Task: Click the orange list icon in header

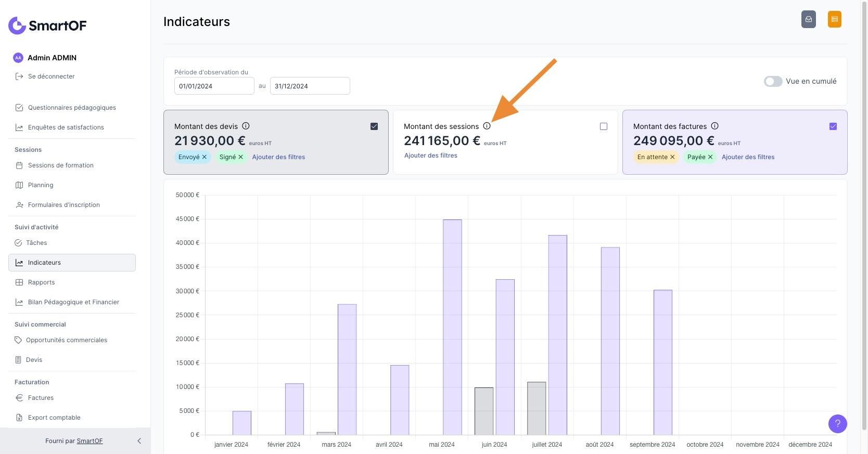Action: coord(834,19)
